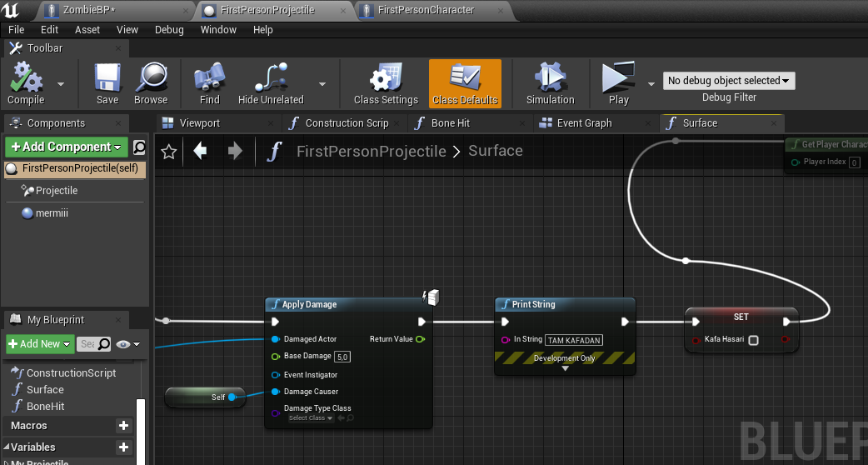Navigate back with the left arrow
The width and height of the screenshot is (868, 465).
coord(201,151)
